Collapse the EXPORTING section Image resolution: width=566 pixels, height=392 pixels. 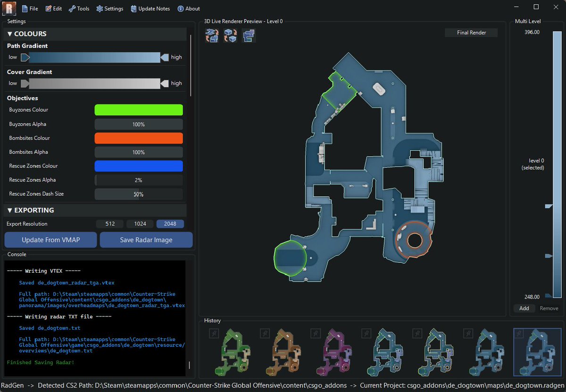coord(96,210)
